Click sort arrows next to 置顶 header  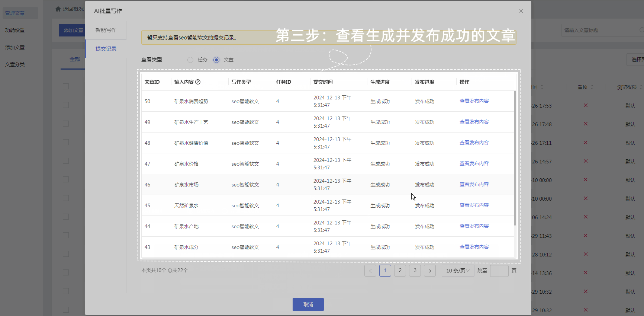click(592, 87)
